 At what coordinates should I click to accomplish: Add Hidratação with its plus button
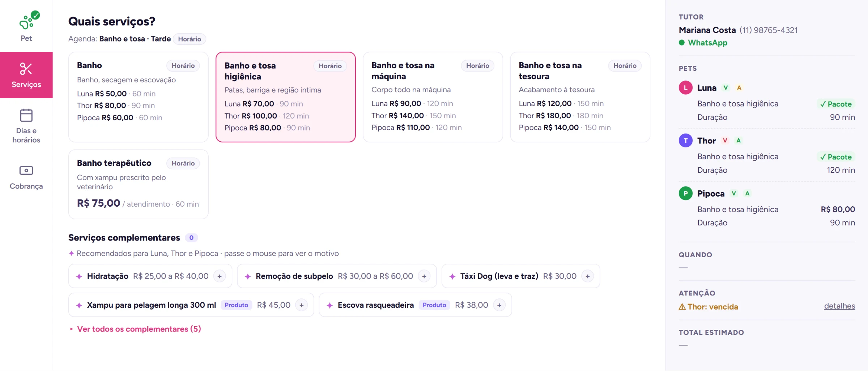(x=220, y=276)
